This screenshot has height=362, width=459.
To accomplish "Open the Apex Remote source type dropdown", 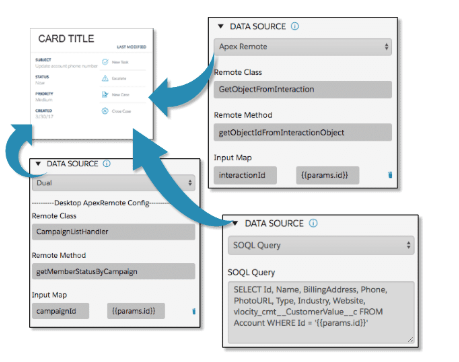I will click(303, 47).
